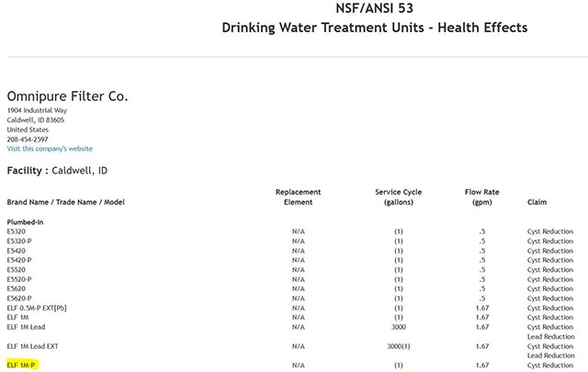Click the NSF/ANSI 53 title
The width and height of the screenshot is (588, 372).
pyautogui.click(x=375, y=9)
